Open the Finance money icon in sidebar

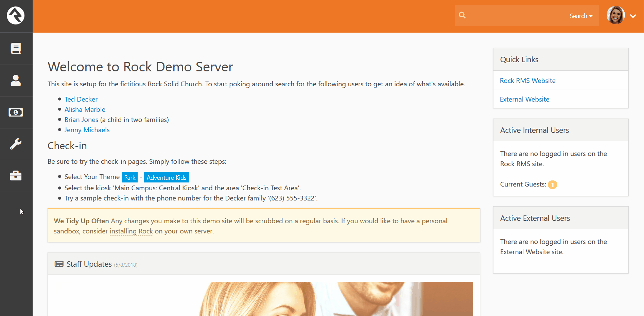pos(16,112)
